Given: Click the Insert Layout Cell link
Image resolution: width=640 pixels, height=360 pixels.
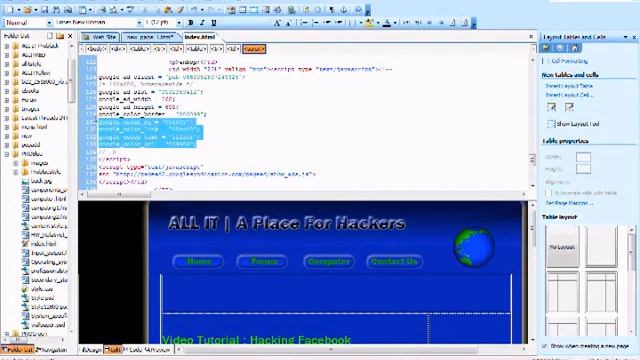Looking at the screenshot, I should click(570, 95).
